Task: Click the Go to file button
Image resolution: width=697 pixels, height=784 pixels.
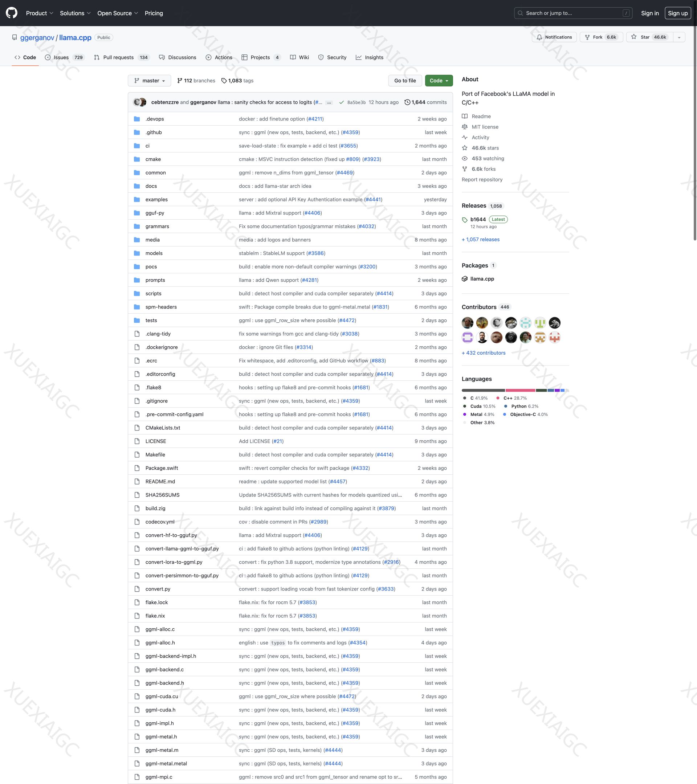Action: (405, 81)
